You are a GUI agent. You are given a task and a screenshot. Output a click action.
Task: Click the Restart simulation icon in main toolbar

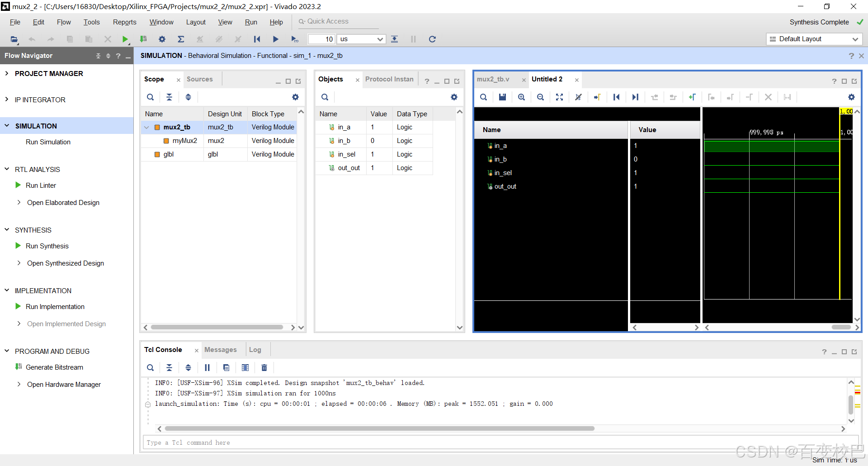click(x=257, y=39)
